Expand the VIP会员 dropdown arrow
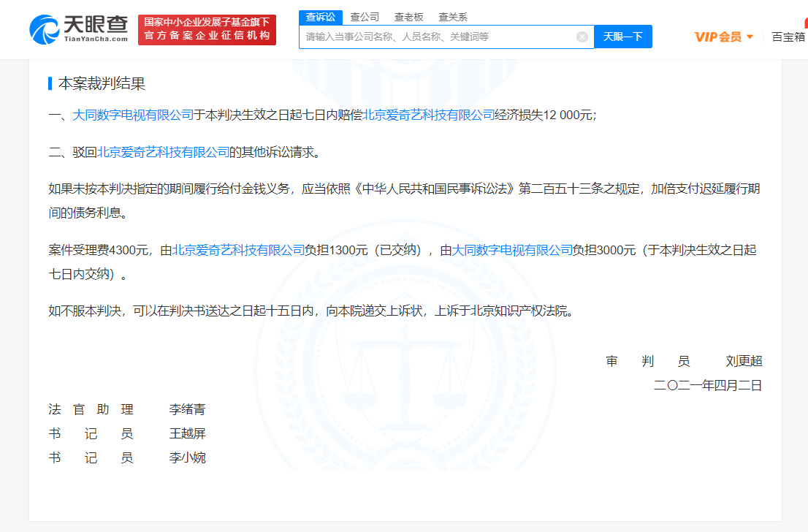This screenshot has height=532, width=808. (x=750, y=37)
